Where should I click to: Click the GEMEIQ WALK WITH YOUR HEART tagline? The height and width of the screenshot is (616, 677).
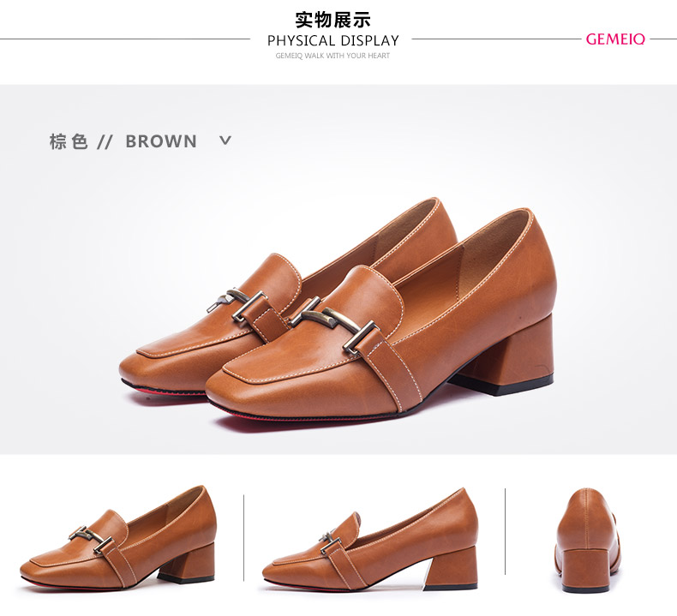coord(333,56)
